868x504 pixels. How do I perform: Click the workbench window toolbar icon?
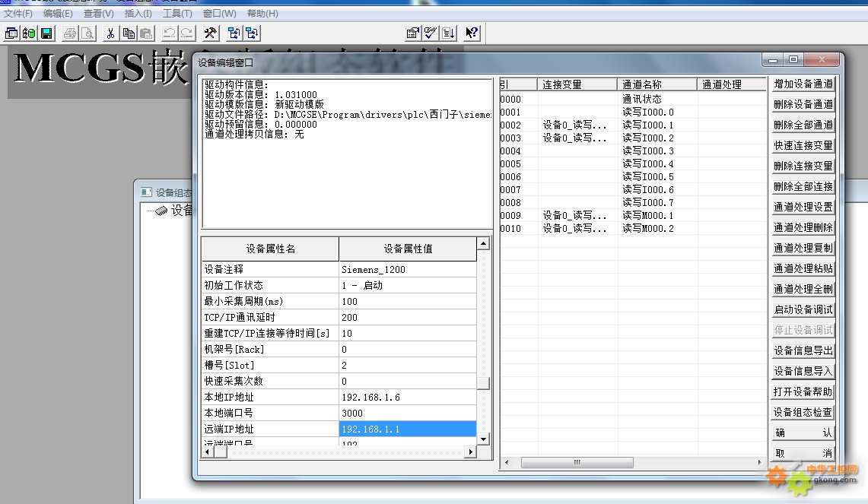click(x=11, y=33)
